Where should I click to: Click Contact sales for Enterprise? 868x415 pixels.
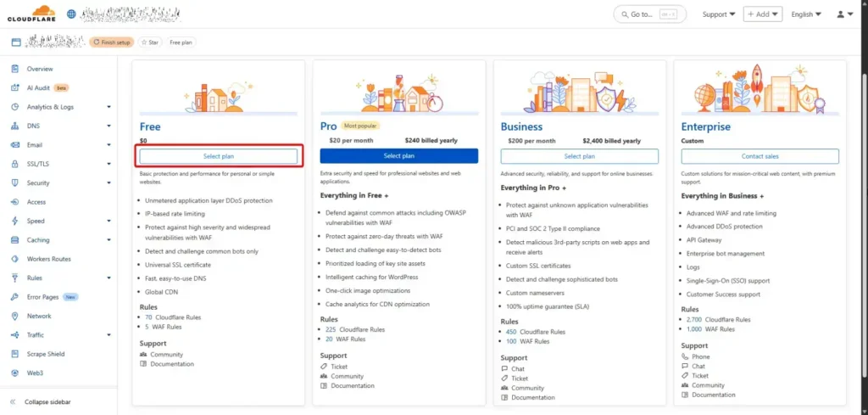760,156
